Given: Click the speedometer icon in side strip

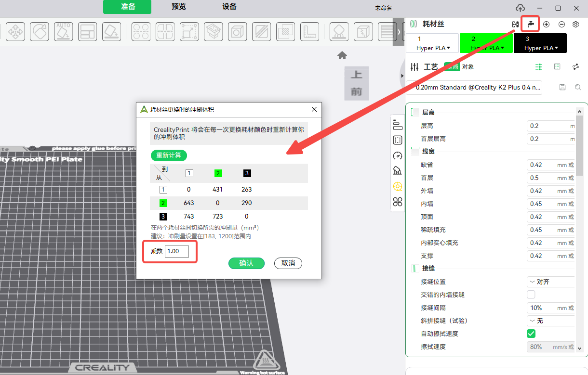Looking at the screenshot, I should click(398, 156).
